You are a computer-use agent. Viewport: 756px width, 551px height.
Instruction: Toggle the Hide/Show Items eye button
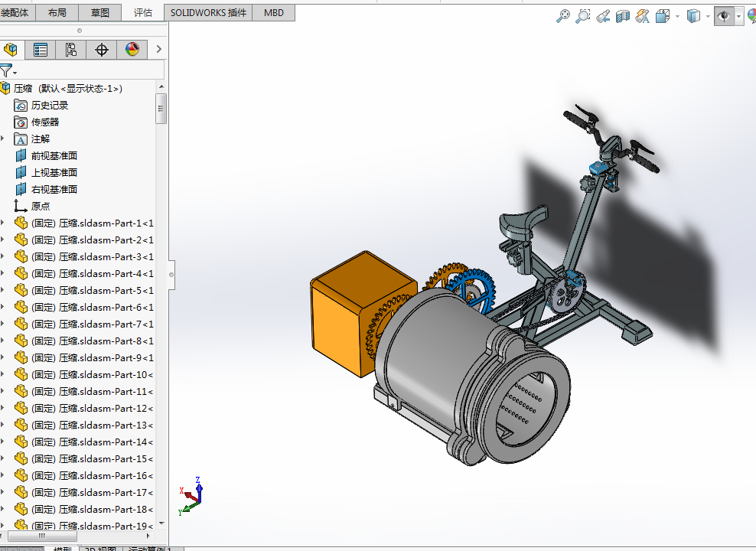723,16
